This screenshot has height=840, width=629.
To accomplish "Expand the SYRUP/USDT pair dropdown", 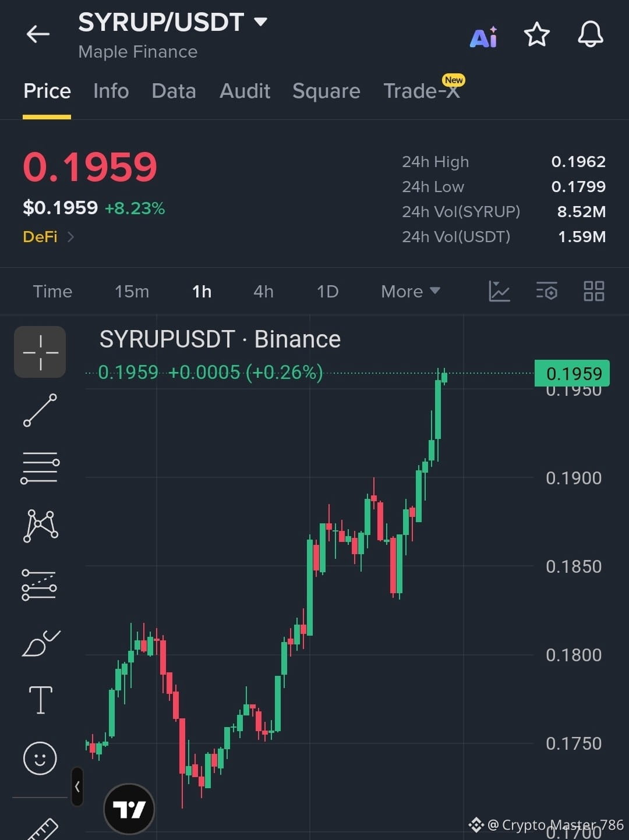I will point(260,22).
